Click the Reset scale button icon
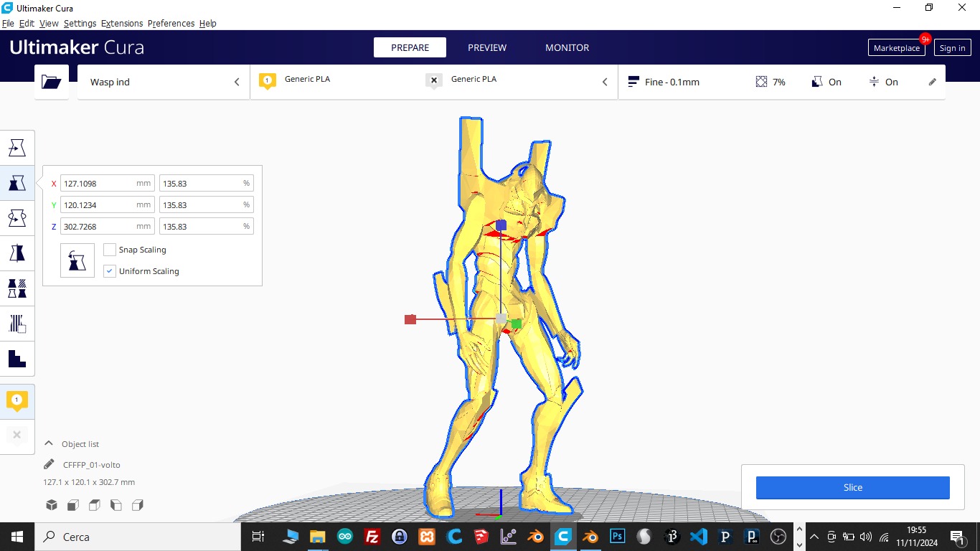The width and height of the screenshot is (980, 551). click(77, 260)
